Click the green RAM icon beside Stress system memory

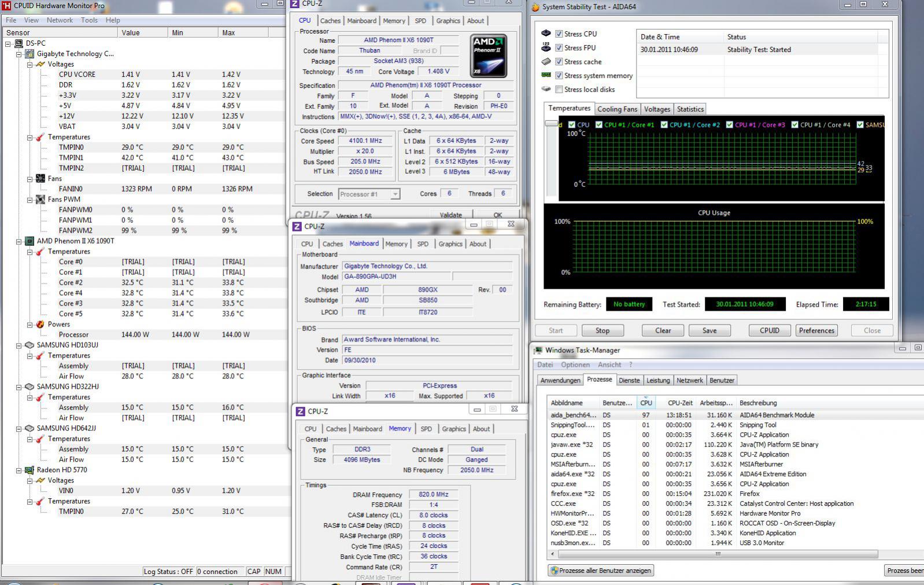(x=546, y=75)
